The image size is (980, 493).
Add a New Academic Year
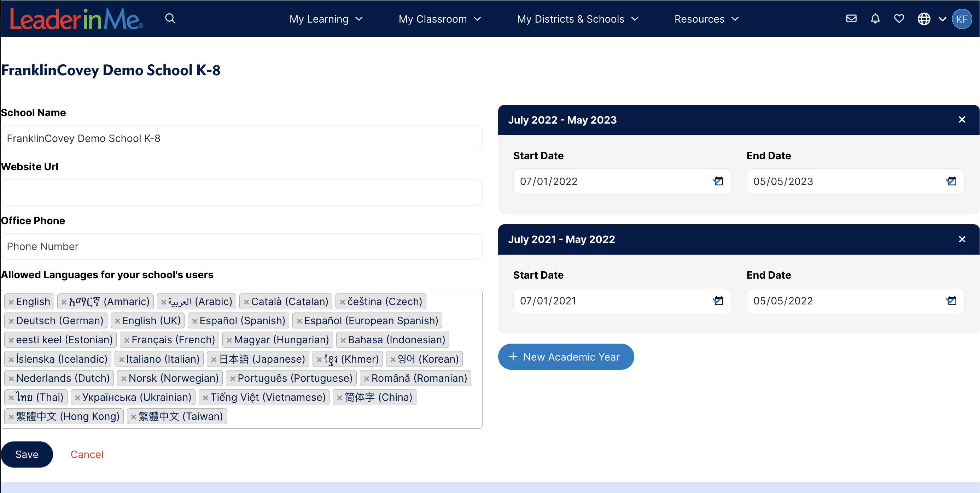coord(566,357)
